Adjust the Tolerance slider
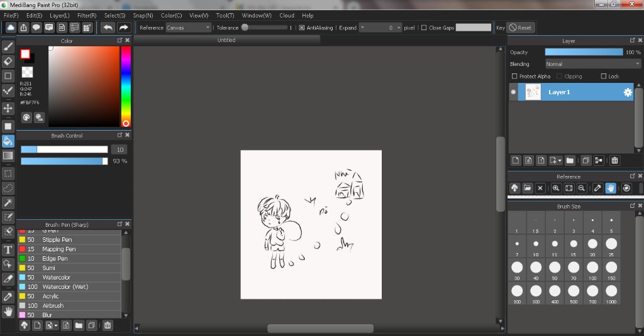The image size is (644, 336). (x=265, y=28)
